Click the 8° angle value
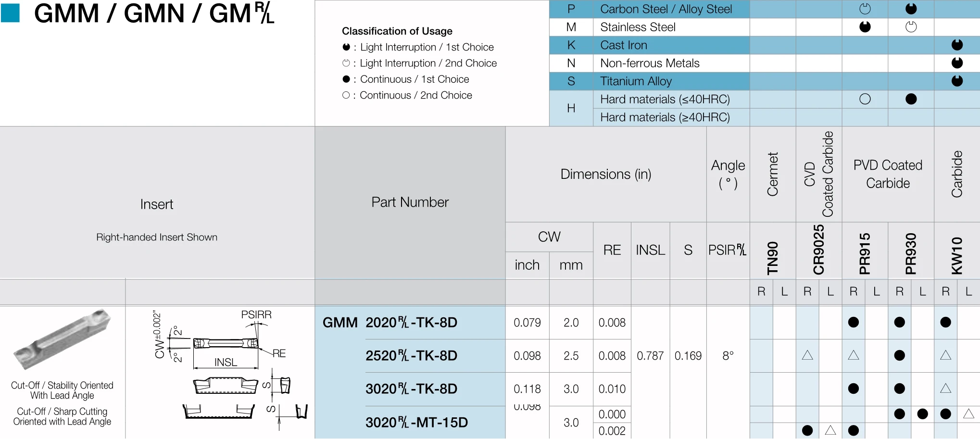The width and height of the screenshot is (980, 439). (728, 356)
